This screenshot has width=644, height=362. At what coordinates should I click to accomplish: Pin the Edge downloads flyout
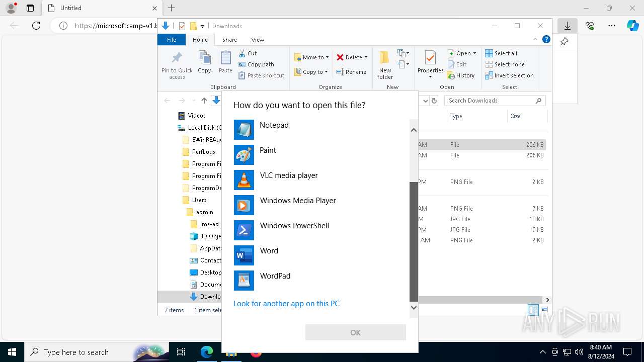pos(564,42)
